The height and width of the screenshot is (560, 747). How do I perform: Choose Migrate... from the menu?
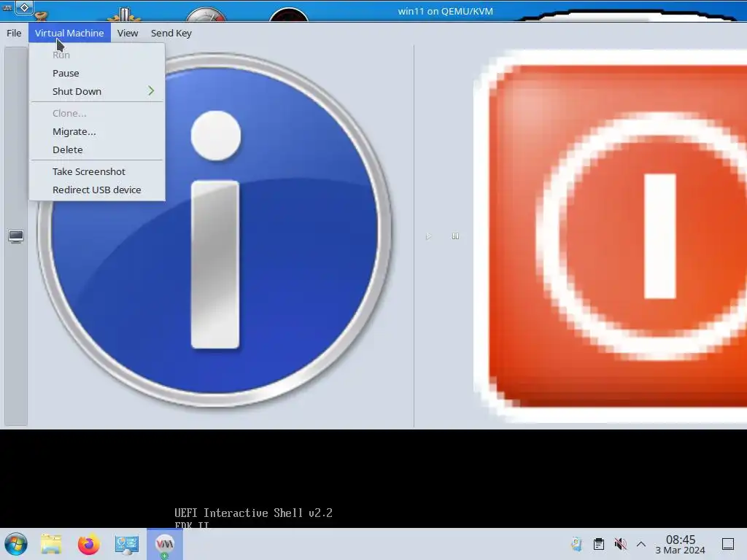[97, 131]
